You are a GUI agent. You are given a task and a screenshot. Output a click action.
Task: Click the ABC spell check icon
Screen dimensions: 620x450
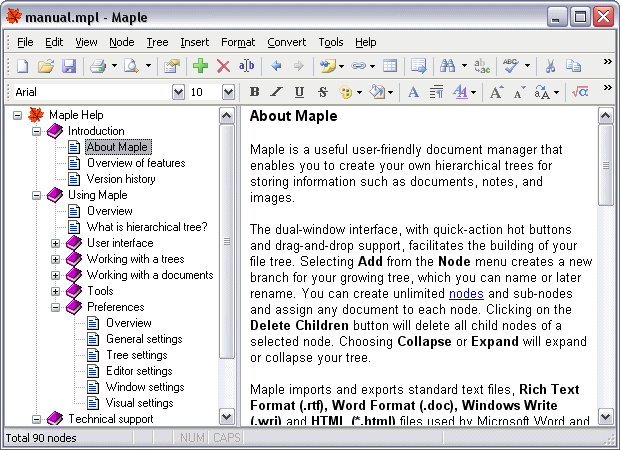pyautogui.click(x=511, y=66)
